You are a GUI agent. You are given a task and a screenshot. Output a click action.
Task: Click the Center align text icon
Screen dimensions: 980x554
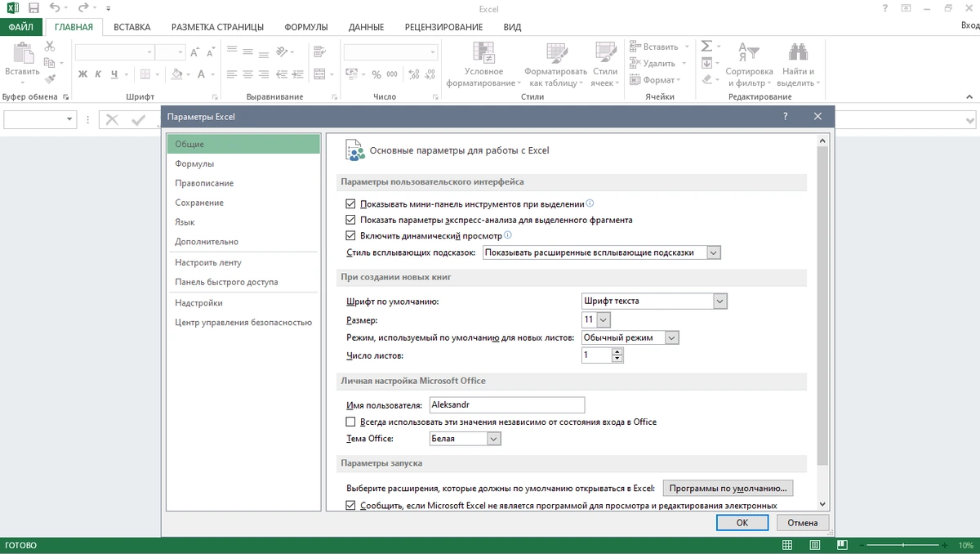click(x=247, y=74)
